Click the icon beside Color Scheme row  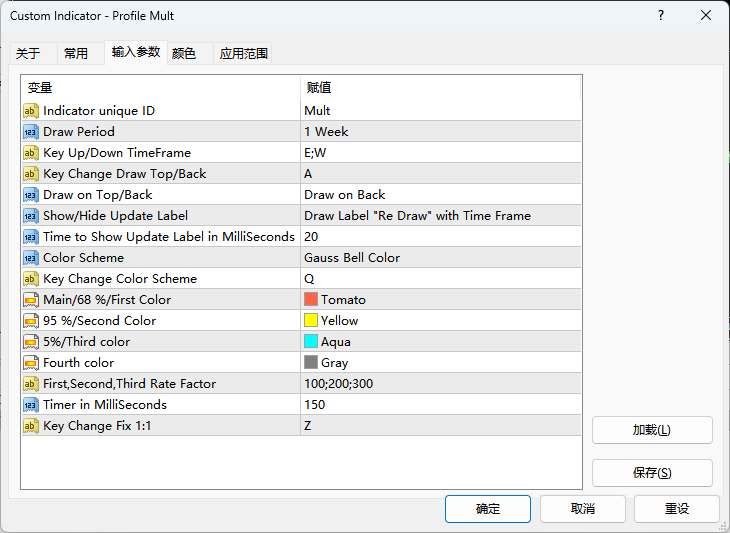point(31,258)
